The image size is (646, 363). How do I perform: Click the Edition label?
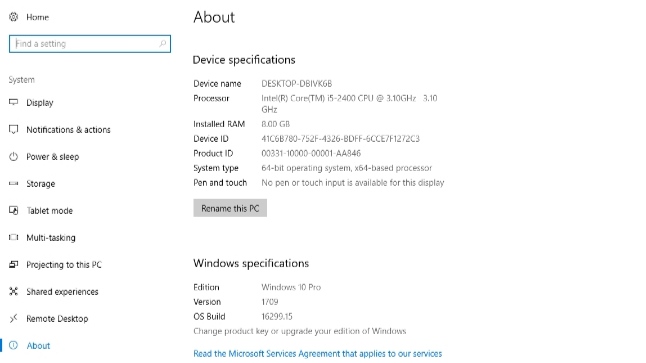pos(206,287)
